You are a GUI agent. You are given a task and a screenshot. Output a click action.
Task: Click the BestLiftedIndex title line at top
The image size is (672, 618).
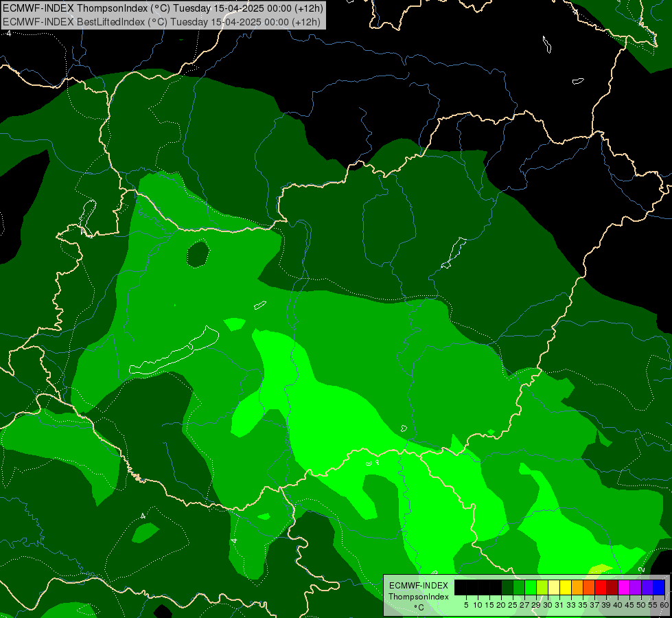point(161,21)
